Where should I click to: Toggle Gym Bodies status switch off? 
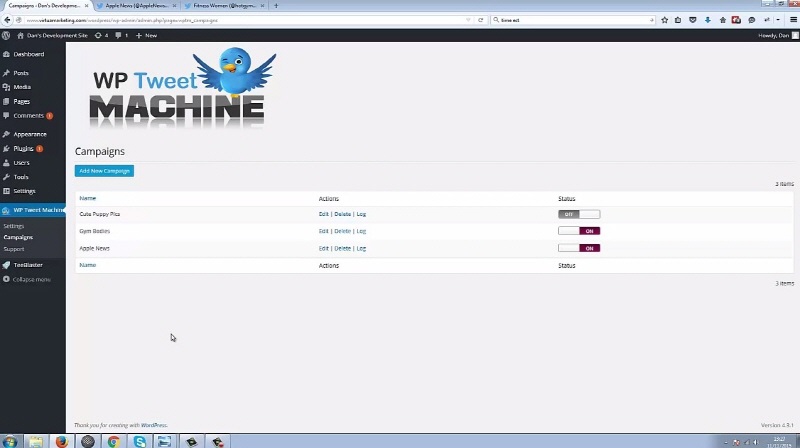point(579,231)
